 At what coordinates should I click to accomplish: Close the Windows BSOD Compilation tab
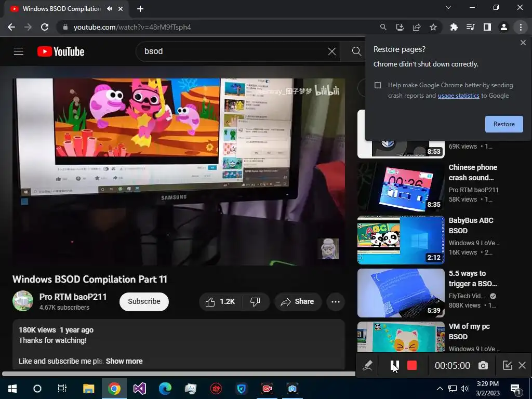click(x=121, y=9)
